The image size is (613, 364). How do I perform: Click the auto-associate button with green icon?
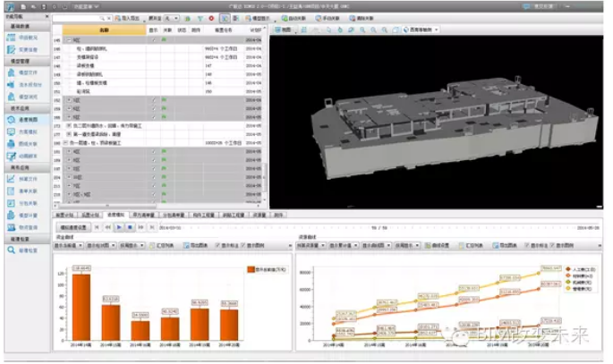point(294,19)
